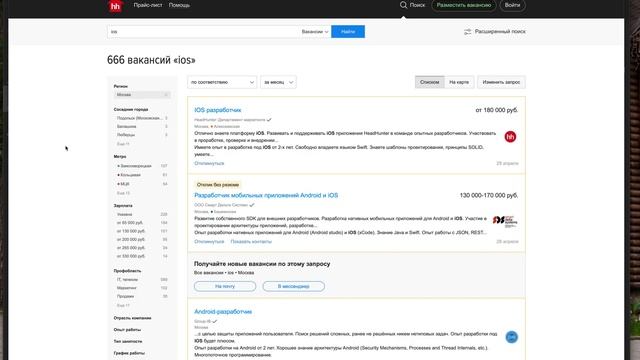This screenshot has height=360, width=640.
Task: Click the heading 666 вакансий «ios»
Action: point(151,60)
